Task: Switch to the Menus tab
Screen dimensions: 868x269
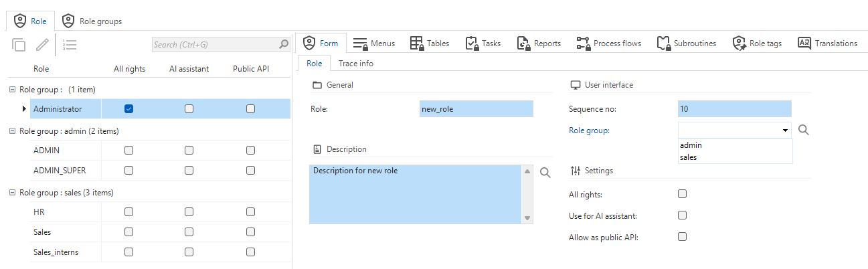Action: click(374, 43)
